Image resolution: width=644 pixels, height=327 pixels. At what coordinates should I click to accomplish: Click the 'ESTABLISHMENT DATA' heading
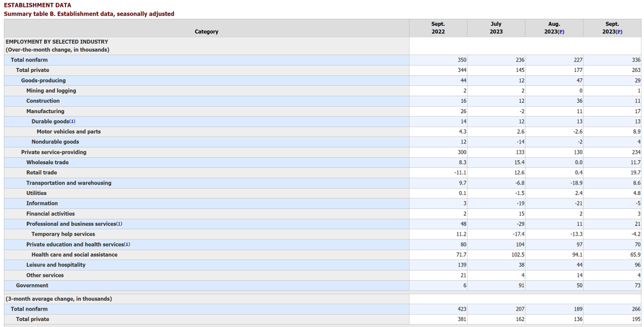click(x=38, y=5)
